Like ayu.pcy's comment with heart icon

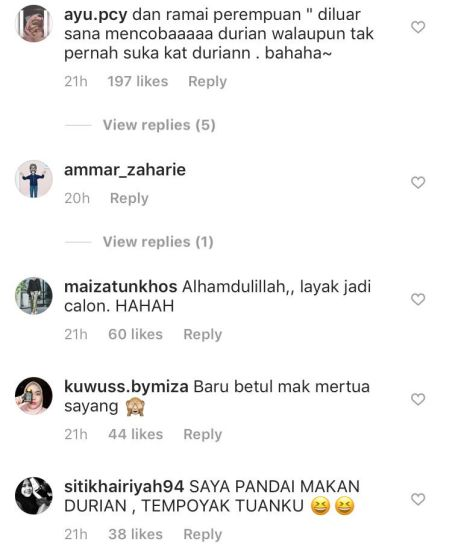pos(418,27)
